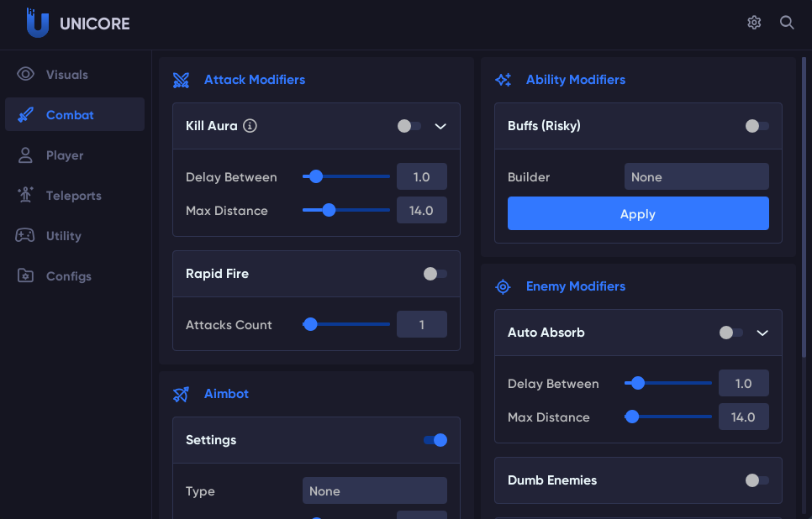Open the Builder dropdown under Buffs
This screenshot has width=812, height=519.
pos(696,177)
